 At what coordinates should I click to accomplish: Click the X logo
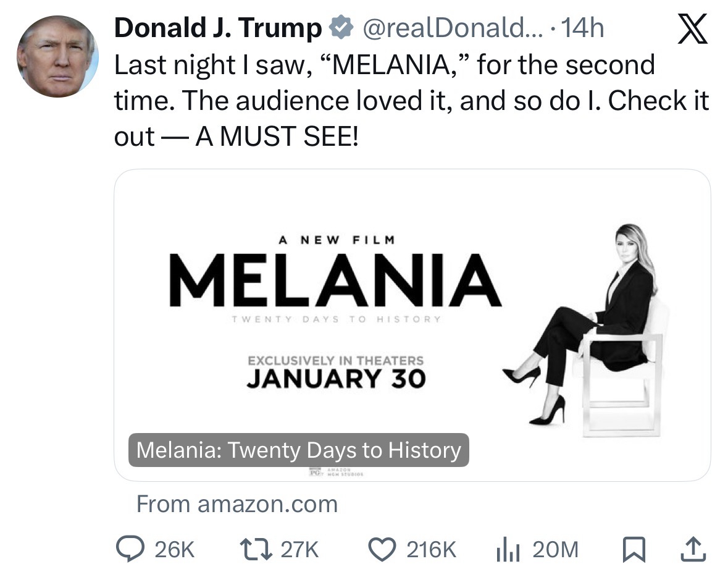pyautogui.click(x=692, y=30)
